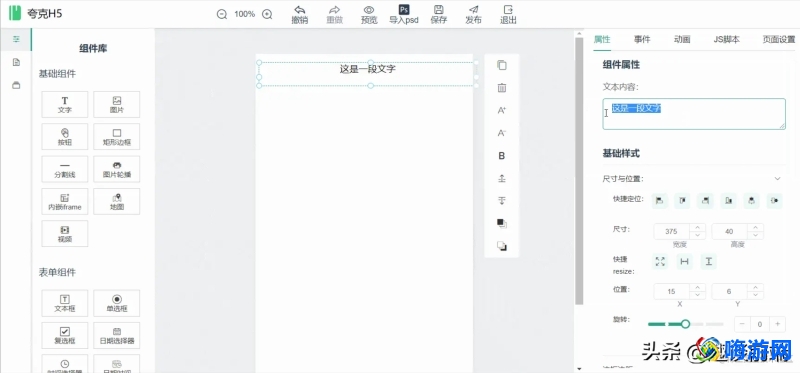Open page preview via 预览
Viewport: 800px width, 373px height.
369,15
